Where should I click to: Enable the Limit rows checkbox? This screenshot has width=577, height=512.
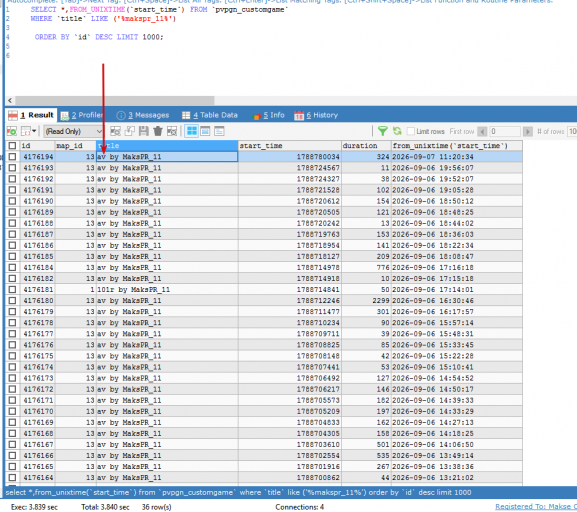coord(411,131)
